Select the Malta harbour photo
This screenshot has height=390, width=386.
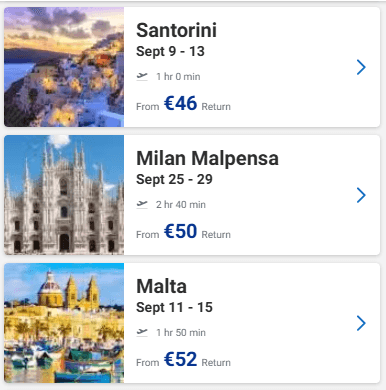click(x=64, y=323)
